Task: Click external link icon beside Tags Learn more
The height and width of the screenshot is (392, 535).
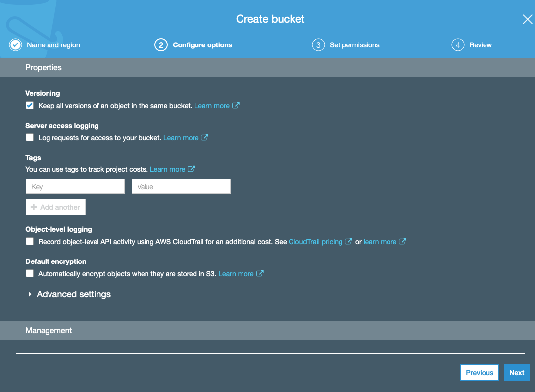Action: tap(191, 169)
